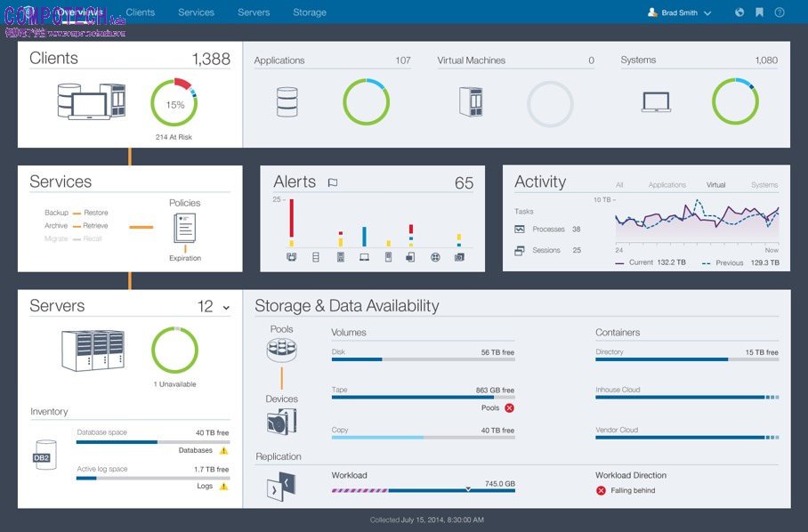Click the globe icon in top bar

click(739, 12)
